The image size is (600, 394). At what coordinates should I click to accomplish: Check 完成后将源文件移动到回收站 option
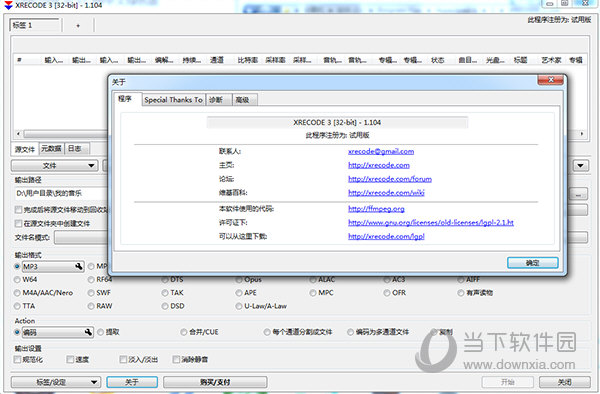[x=18, y=210]
